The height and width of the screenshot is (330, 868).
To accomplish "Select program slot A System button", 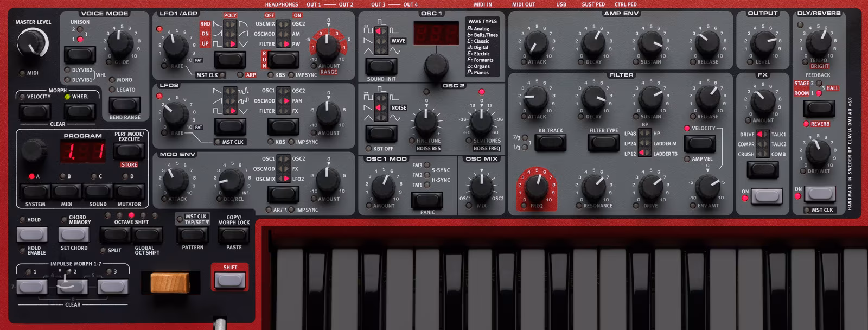I will 35,191.
